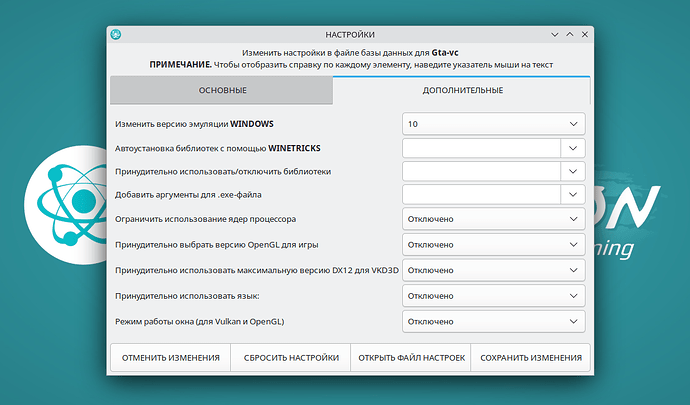Open the window mode (Vulkan and OpenGL) dropdown
The width and height of the screenshot is (690, 405).
click(x=493, y=322)
